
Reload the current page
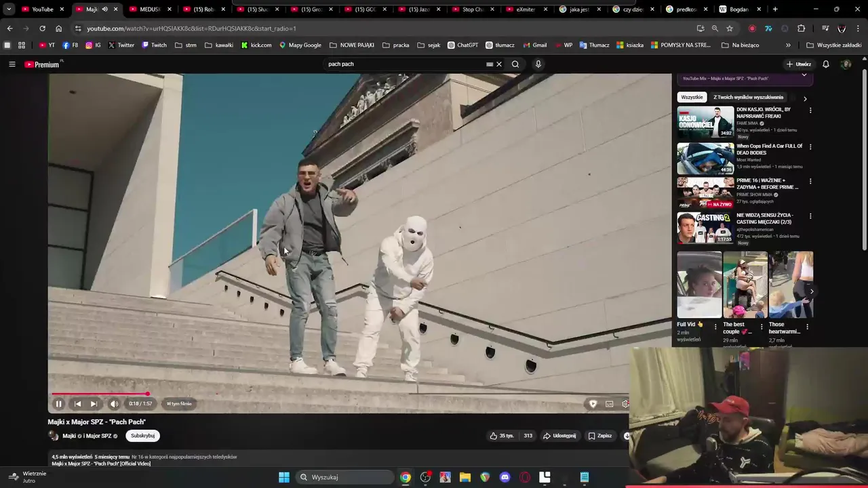[42, 28]
